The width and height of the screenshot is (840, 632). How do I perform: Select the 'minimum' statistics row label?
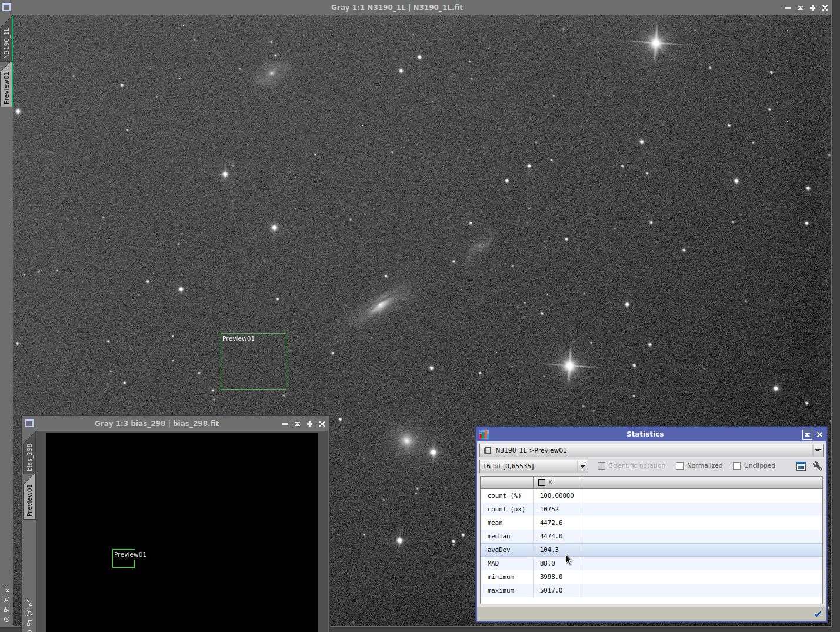(x=501, y=577)
